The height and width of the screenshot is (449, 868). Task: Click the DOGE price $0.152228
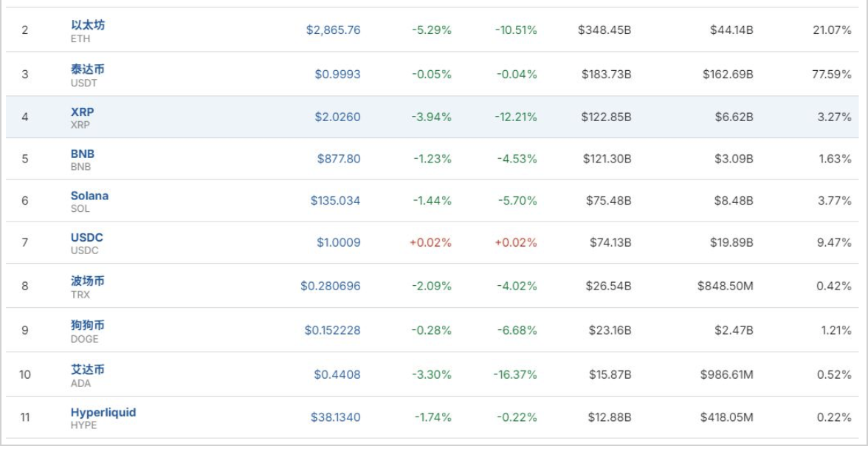coord(333,330)
